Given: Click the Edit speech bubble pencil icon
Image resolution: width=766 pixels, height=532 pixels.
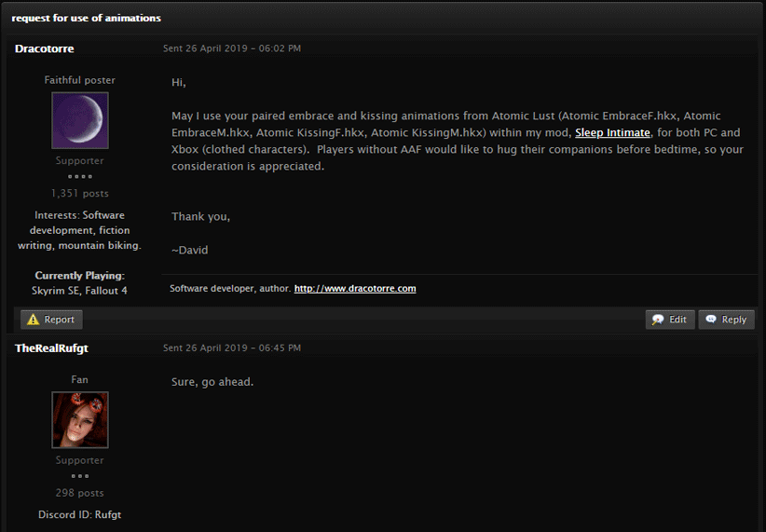Looking at the screenshot, I should click(658, 320).
